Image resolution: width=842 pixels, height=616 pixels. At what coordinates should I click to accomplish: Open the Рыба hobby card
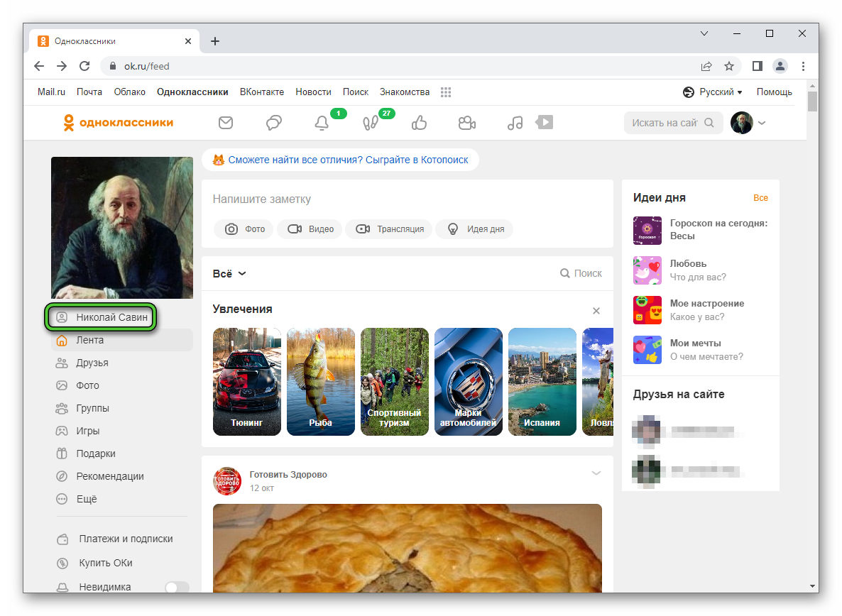point(321,382)
